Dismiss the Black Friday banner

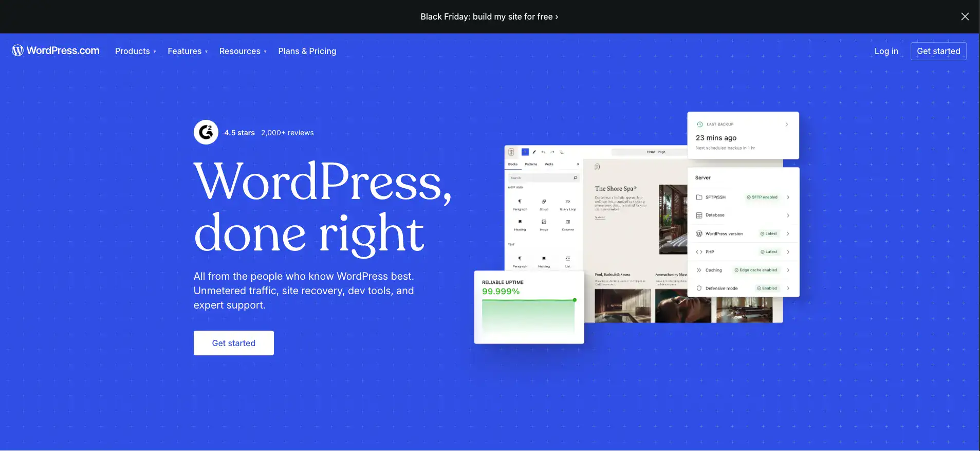click(x=965, y=16)
